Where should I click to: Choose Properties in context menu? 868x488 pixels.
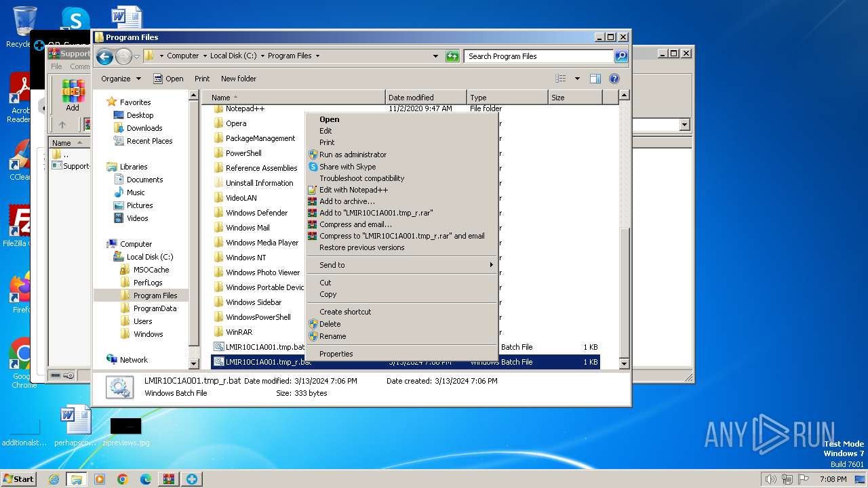(401, 354)
